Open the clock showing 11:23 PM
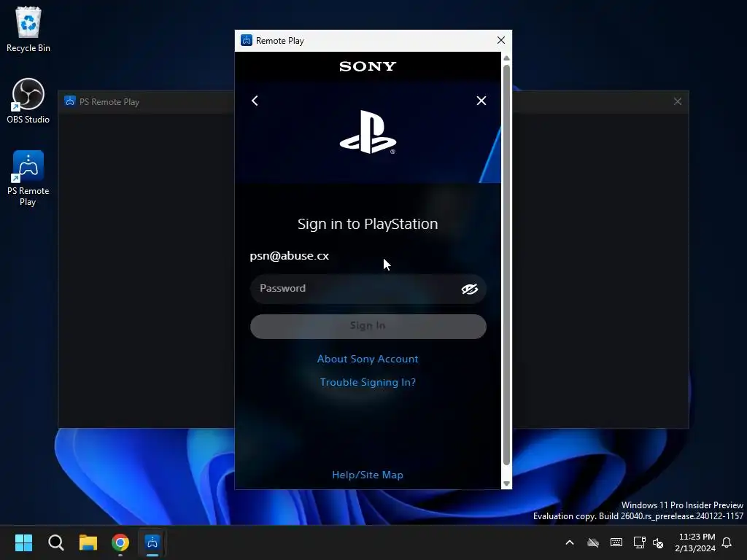 pyautogui.click(x=695, y=542)
